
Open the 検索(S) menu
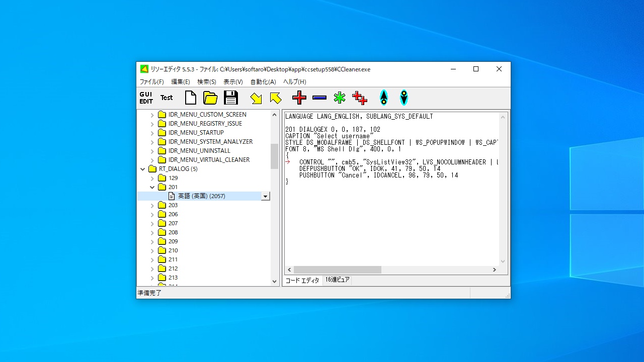[207, 82]
